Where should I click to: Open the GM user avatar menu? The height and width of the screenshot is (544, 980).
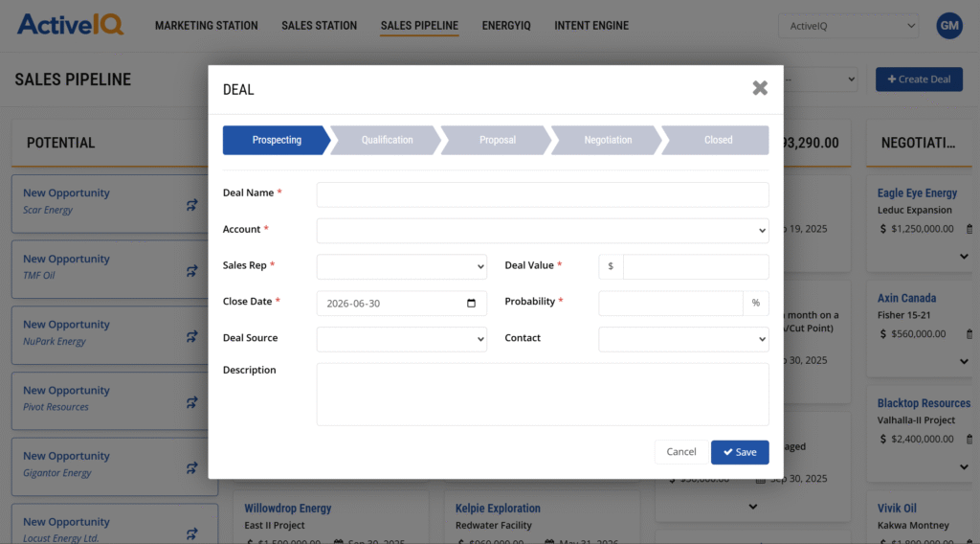click(x=948, y=26)
